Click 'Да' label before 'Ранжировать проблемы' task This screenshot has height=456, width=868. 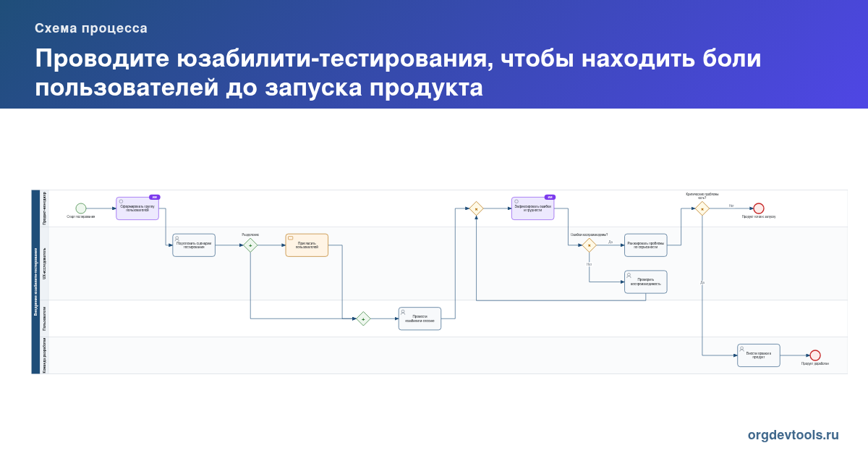610,242
